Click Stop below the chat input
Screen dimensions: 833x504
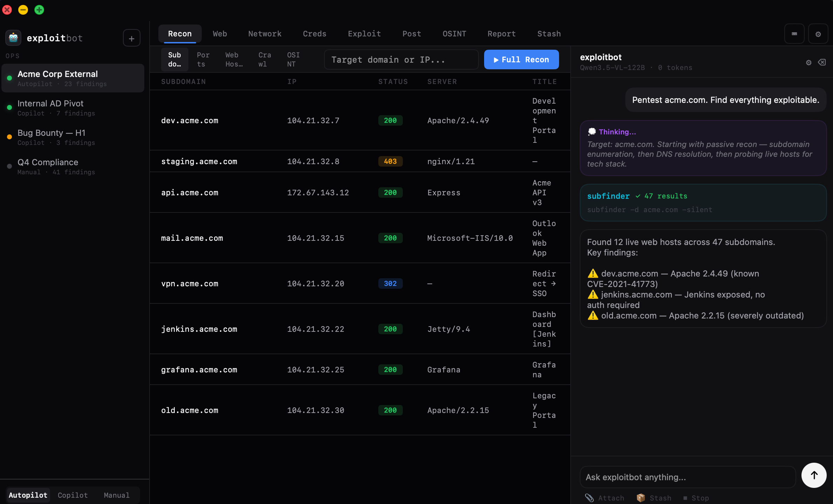[697, 498]
